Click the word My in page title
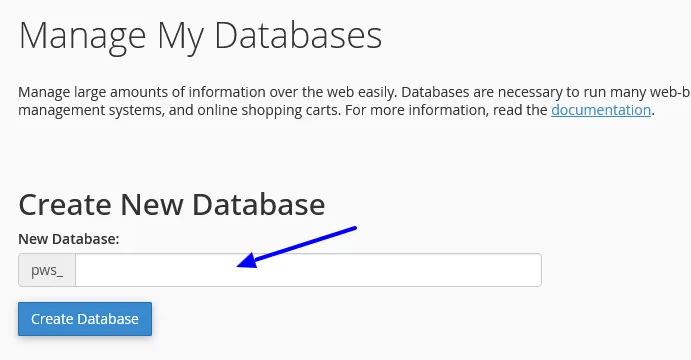 [x=180, y=37]
